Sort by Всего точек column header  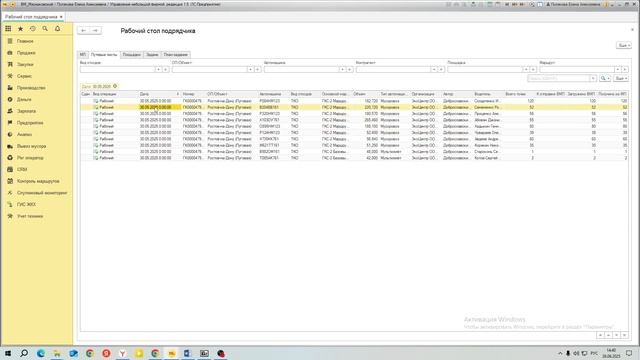point(519,94)
